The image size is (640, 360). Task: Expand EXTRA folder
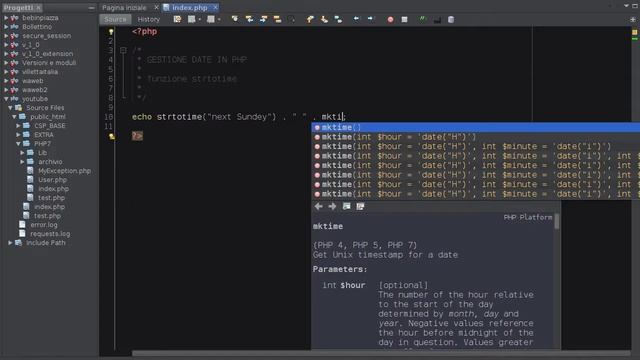pyautogui.click(x=18, y=135)
